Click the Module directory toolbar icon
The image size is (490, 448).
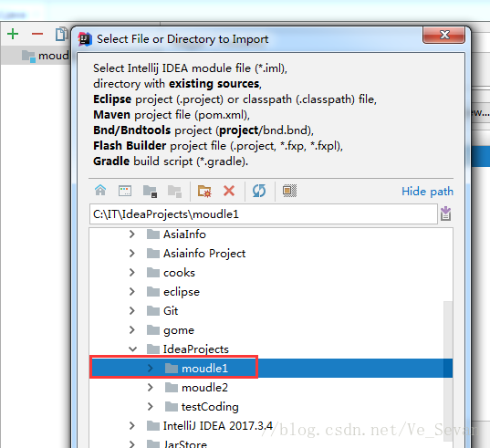click(174, 191)
